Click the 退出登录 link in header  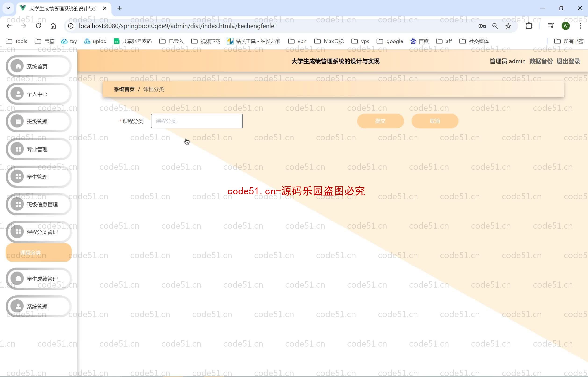pyautogui.click(x=568, y=61)
